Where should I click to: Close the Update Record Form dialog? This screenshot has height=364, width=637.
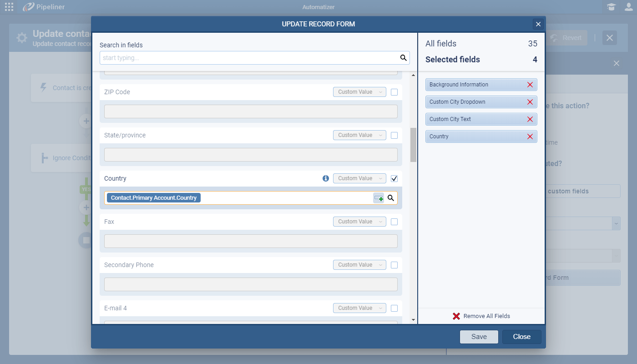[538, 25]
